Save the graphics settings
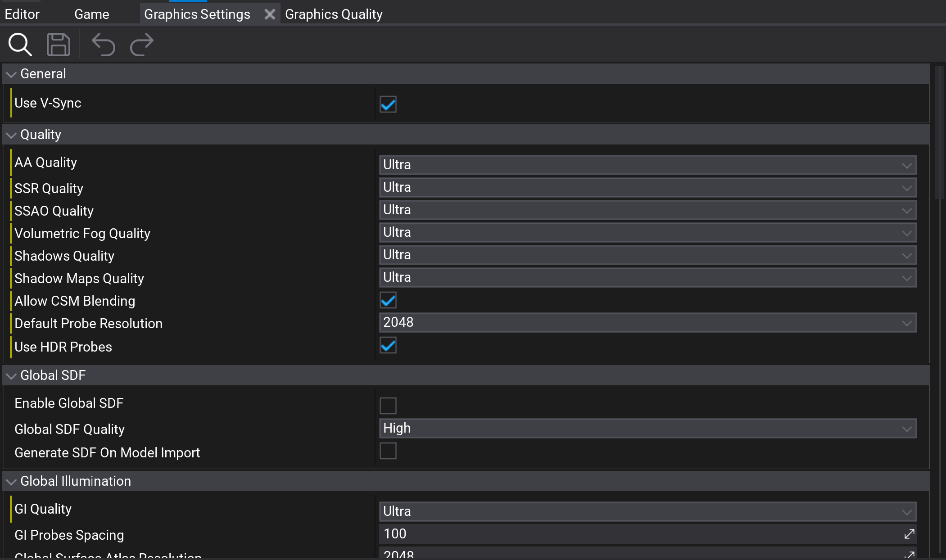Image resolution: width=946 pixels, height=560 pixels. pyautogui.click(x=58, y=45)
